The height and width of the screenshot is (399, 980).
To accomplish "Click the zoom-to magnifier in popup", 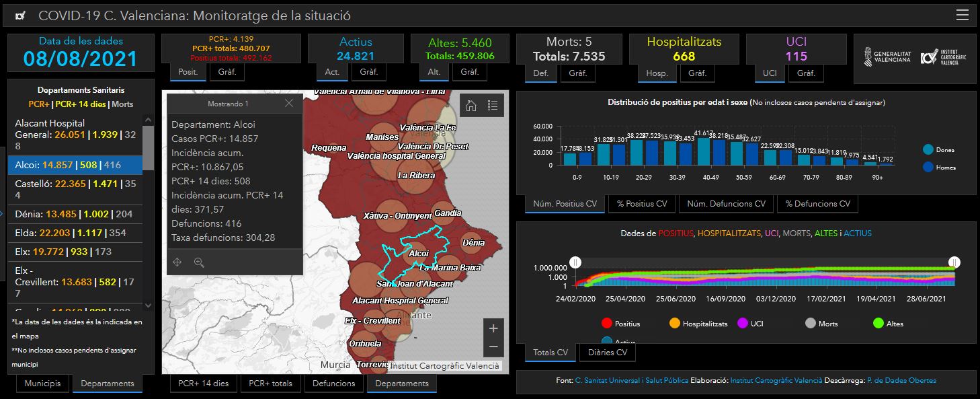I will 199,262.
